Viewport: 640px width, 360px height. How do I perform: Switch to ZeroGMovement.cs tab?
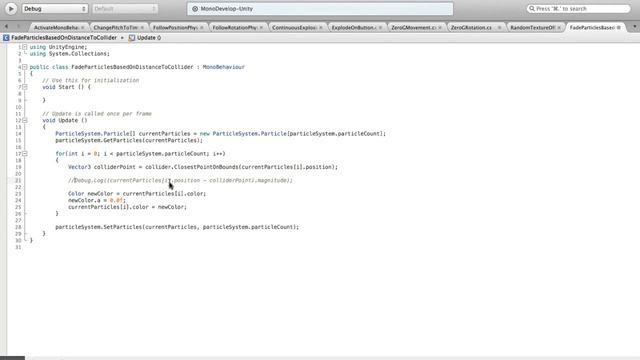[413, 27]
